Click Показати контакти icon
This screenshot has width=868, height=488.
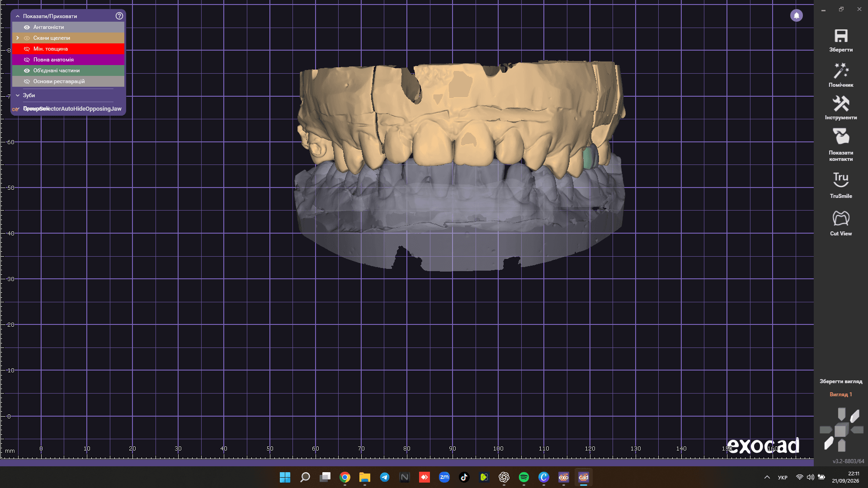(841, 136)
